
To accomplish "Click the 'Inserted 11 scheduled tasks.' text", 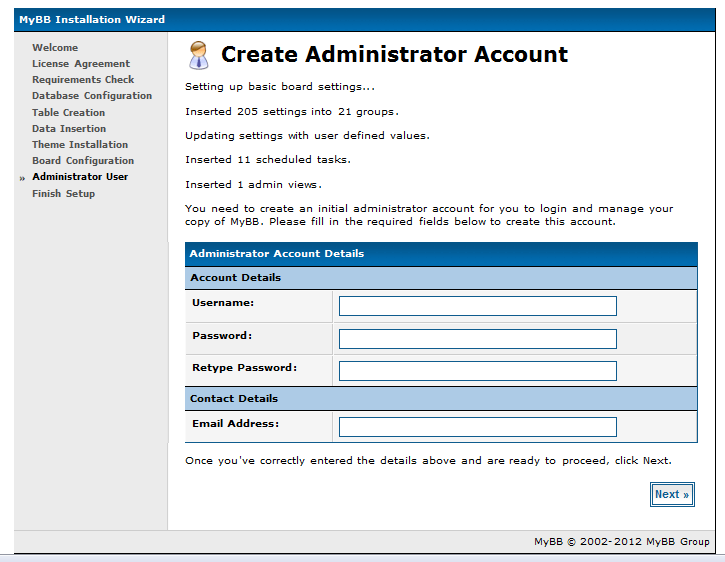I will [268, 160].
